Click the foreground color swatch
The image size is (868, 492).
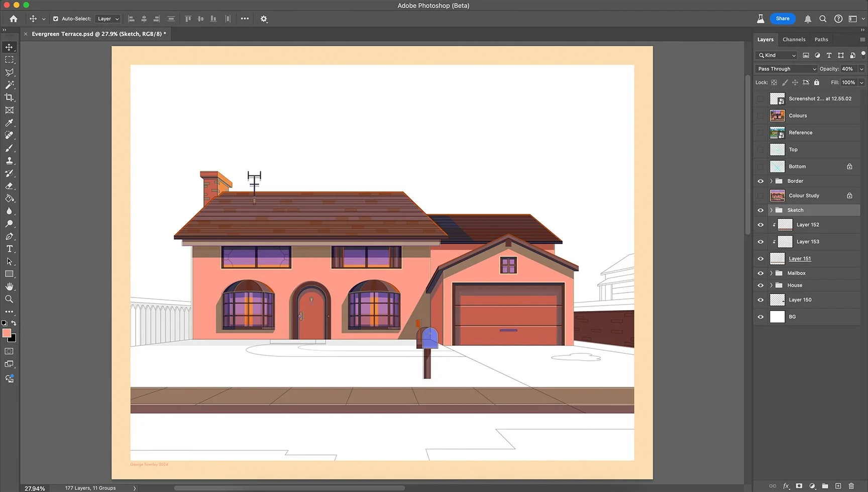tap(7, 333)
